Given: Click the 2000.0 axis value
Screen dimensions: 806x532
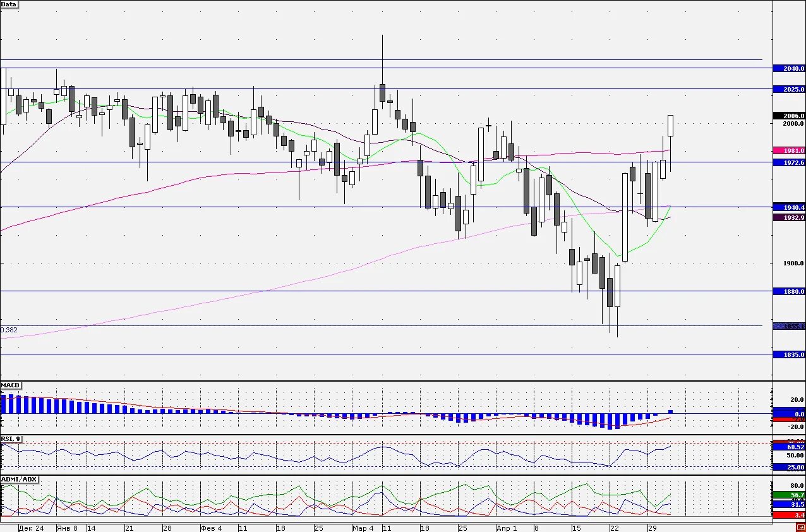Looking at the screenshot, I should 793,124.
